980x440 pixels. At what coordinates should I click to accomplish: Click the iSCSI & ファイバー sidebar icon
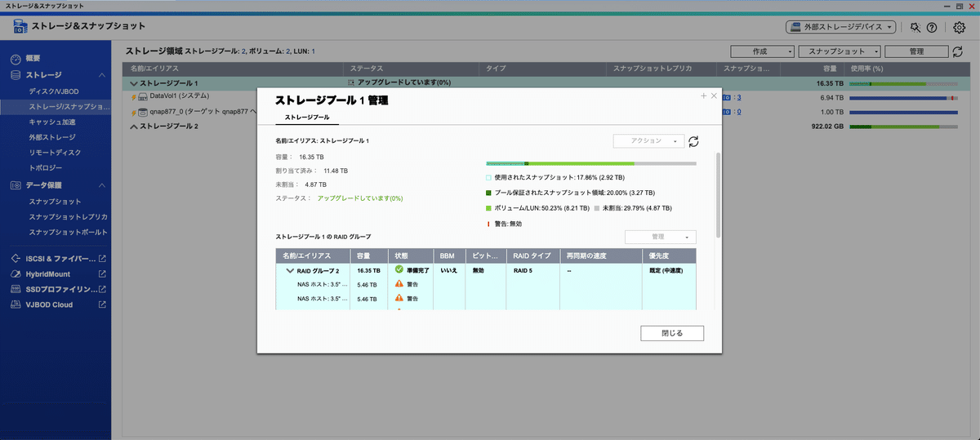coord(16,259)
